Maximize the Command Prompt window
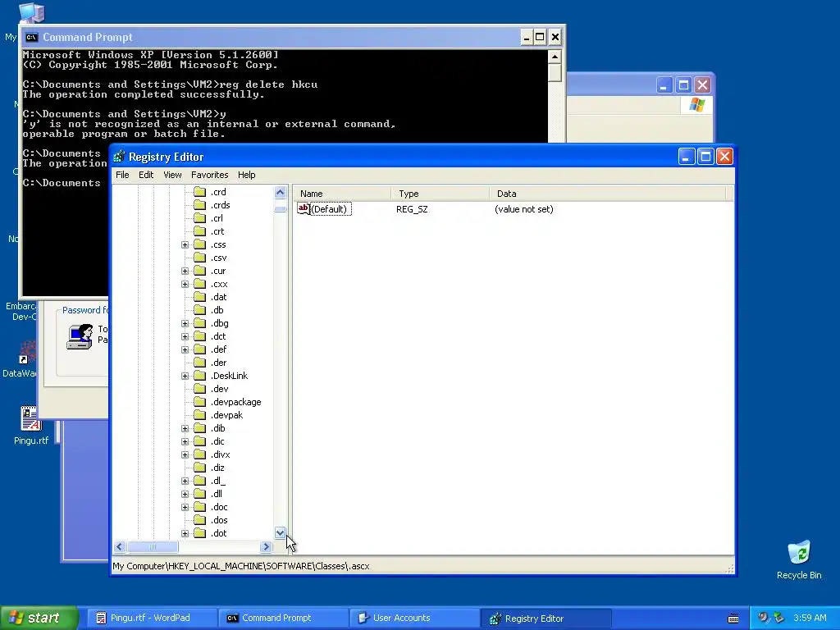Screen dimensions: 840x630 (x=540, y=37)
